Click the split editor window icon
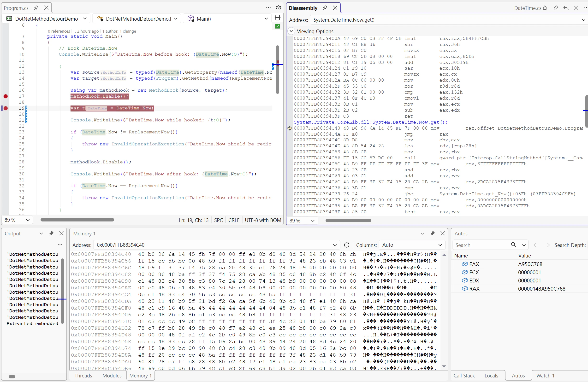 (278, 18)
